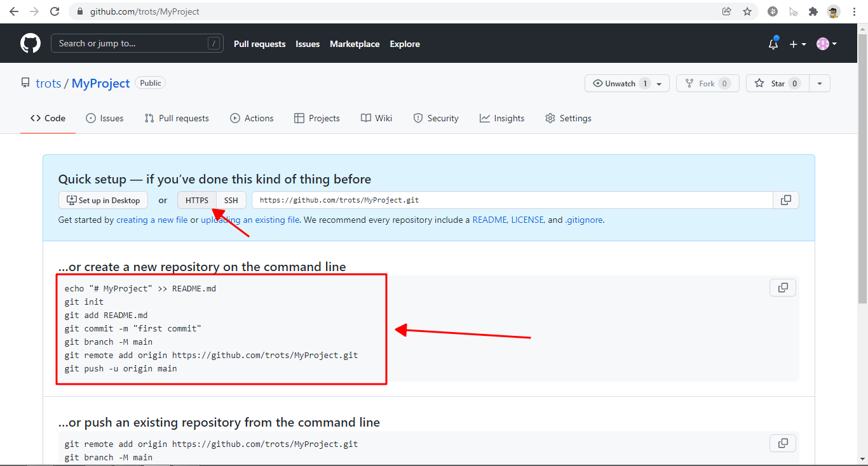Select the SSH clone option
Screen dimensions: 868x466
pyautogui.click(x=231, y=200)
